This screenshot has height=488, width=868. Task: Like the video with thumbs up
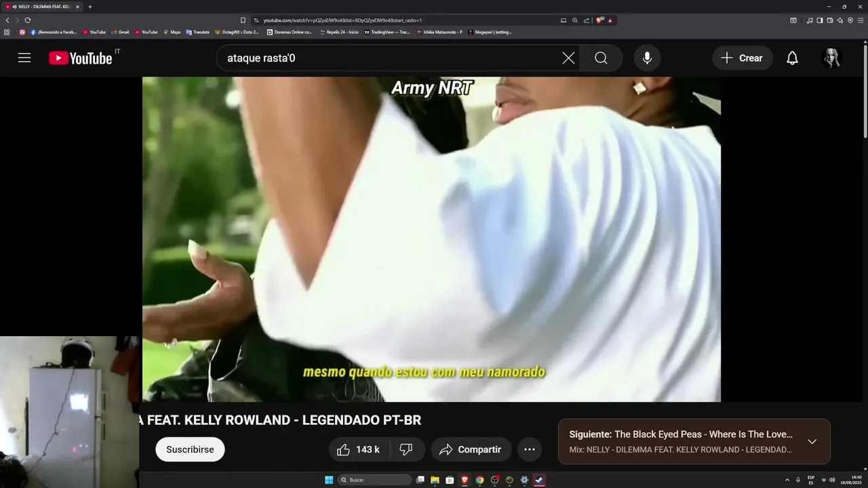point(358,449)
